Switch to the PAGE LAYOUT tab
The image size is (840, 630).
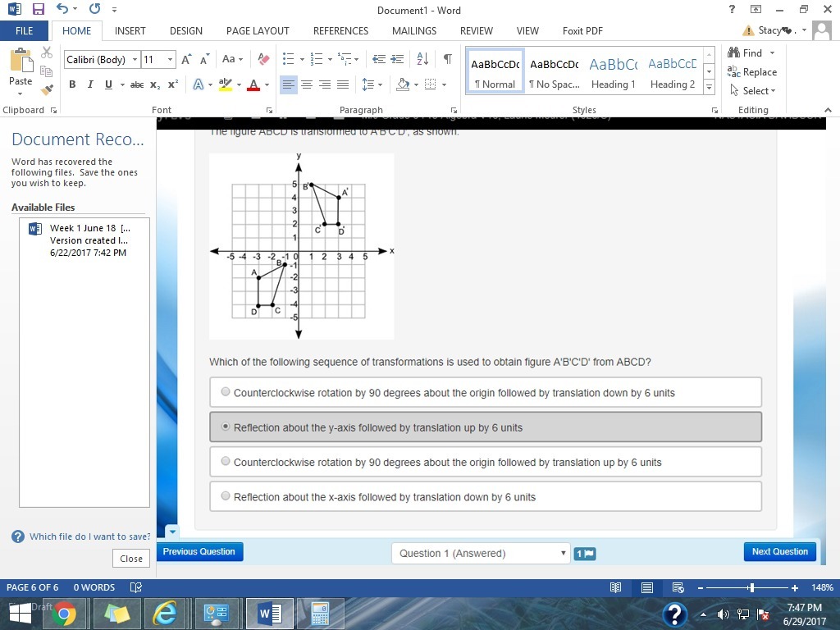258,31
